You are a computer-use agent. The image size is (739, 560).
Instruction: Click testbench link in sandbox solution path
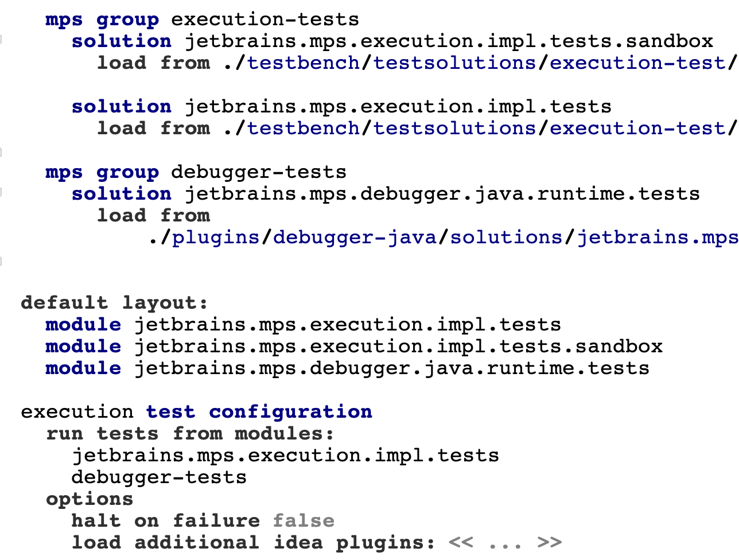[304, 63]
